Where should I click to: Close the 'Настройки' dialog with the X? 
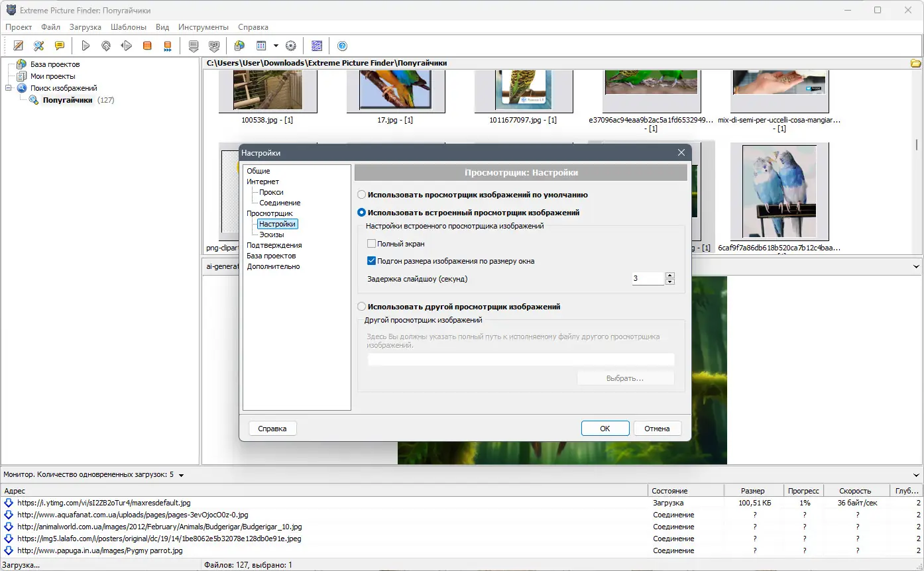pos(681,153)
